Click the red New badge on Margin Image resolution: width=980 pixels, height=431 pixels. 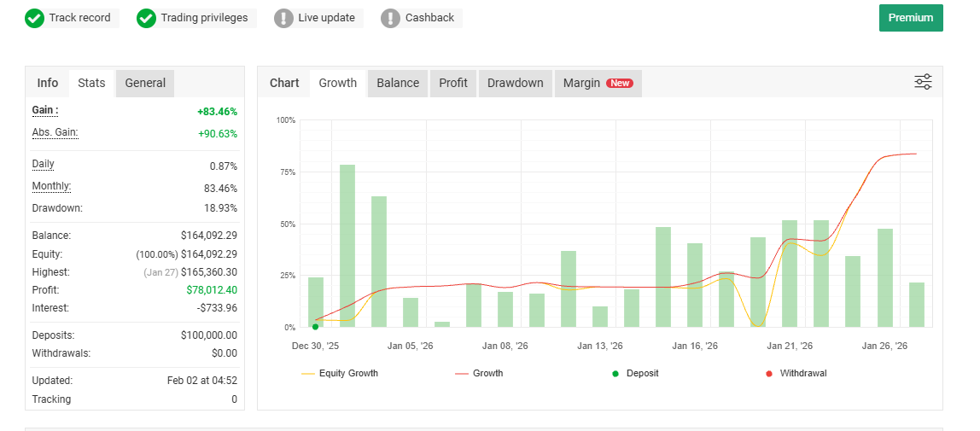click(620, 84)
